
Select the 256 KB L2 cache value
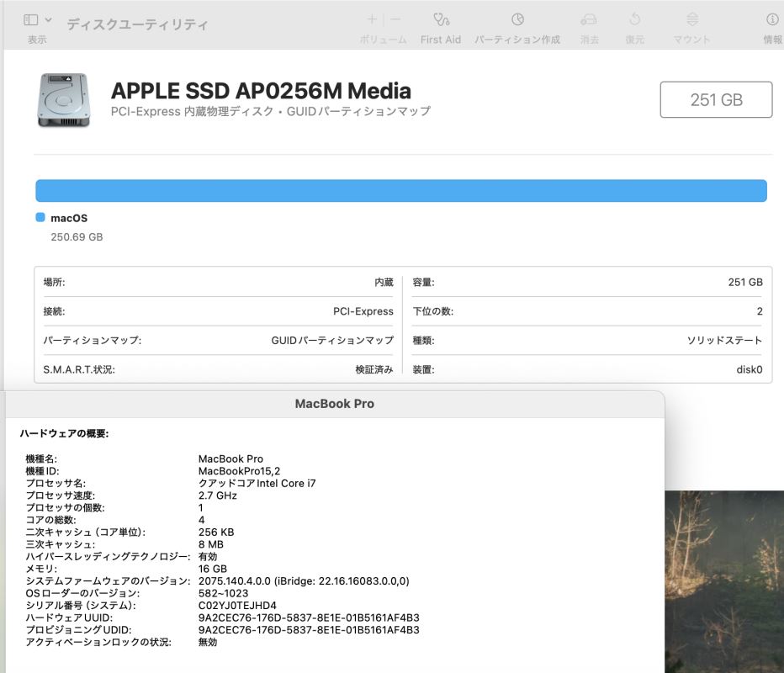pyautogui.click(x=216, y=532)
